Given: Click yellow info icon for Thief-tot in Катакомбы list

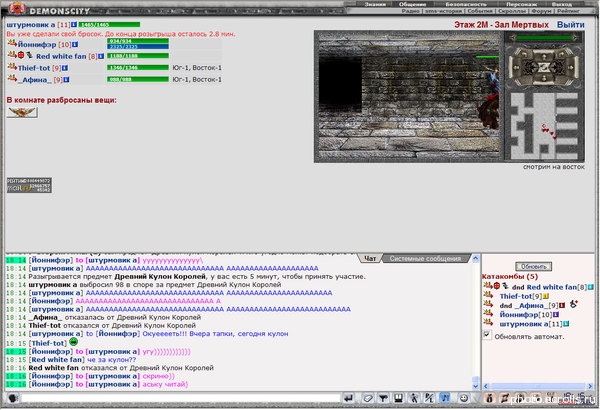Looking at the screenshot, I should pos(546,296).
